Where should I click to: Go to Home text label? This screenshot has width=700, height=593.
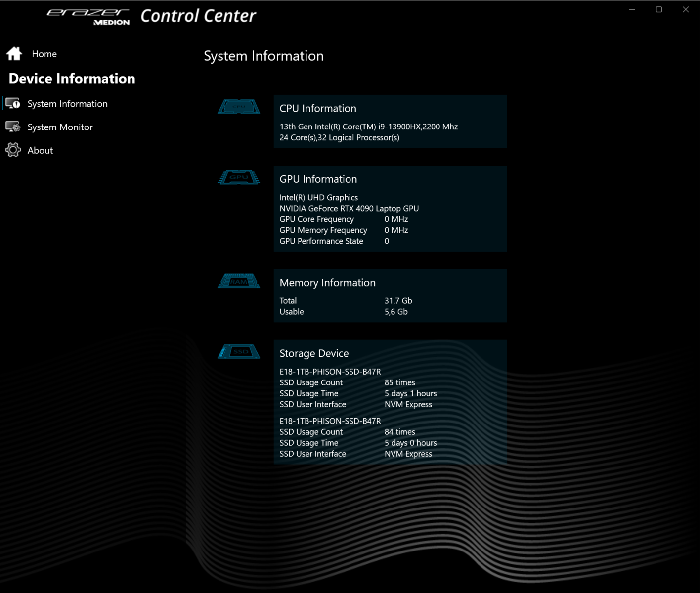coord(44,54)
